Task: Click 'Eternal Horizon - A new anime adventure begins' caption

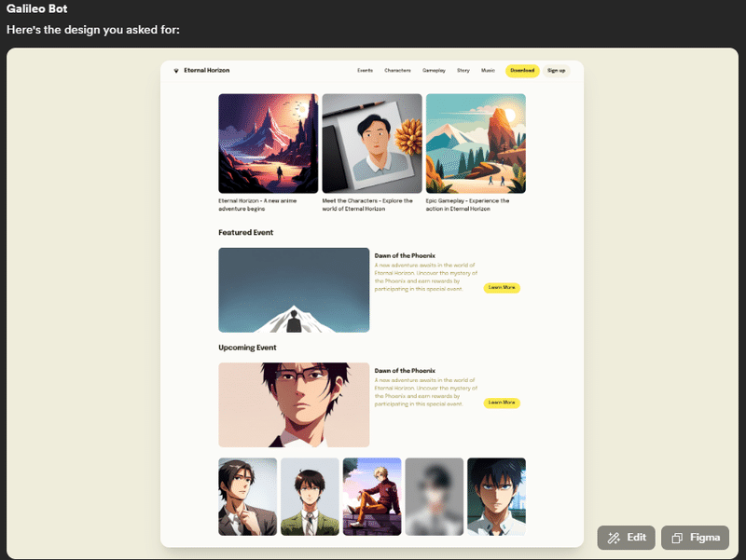Action: pyautogui.click(x=257, y=205)
